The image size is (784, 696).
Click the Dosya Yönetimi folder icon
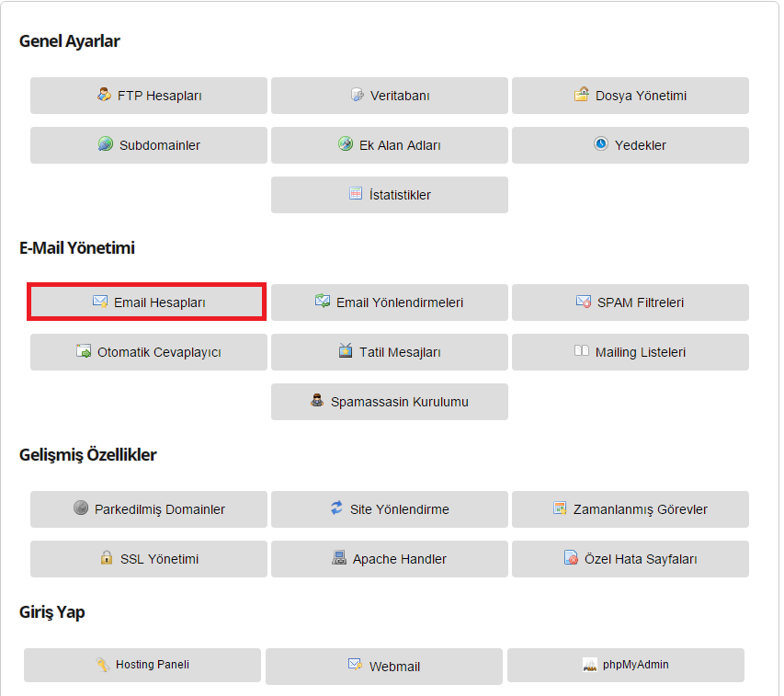[x=582, y=94]
